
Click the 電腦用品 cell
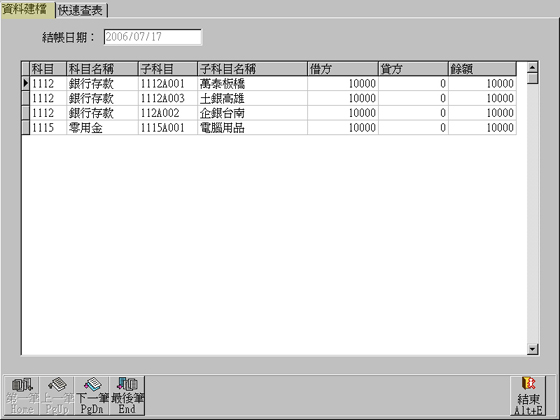252,128
